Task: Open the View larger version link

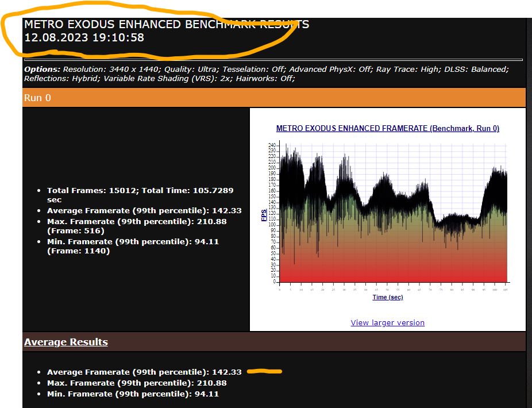Action: coord(387,322)
